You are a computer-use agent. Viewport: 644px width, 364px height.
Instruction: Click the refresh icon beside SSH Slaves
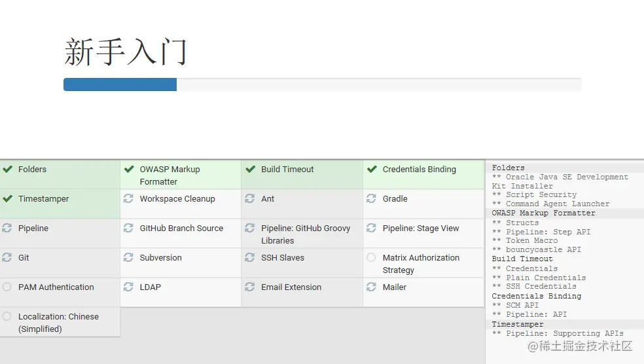pos(250,257)
